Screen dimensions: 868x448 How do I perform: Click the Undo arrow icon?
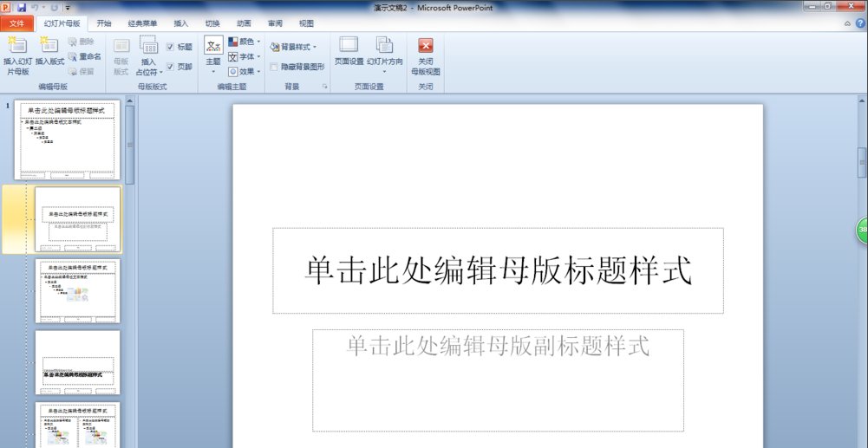[x=36, y=7]
